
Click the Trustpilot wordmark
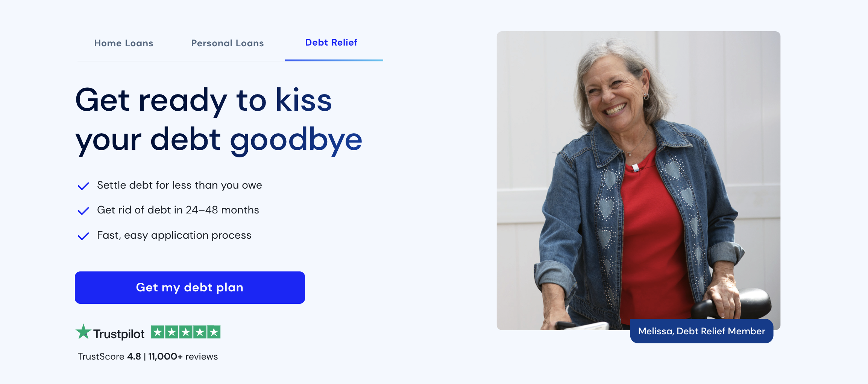[x=119, y=334]
